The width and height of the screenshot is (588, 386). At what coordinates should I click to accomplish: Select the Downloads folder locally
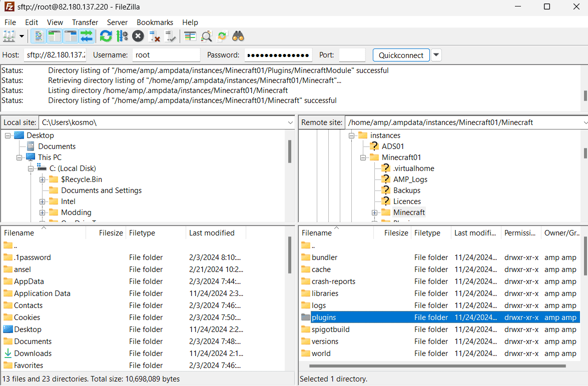(x=33, y=353)
